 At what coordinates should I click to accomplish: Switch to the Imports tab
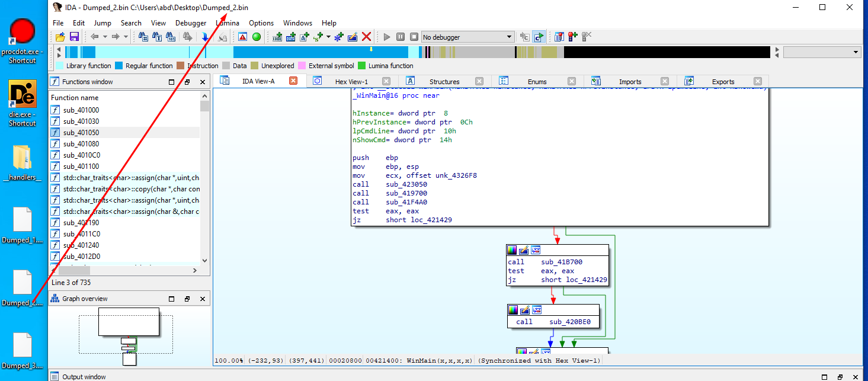pos(630,82)
